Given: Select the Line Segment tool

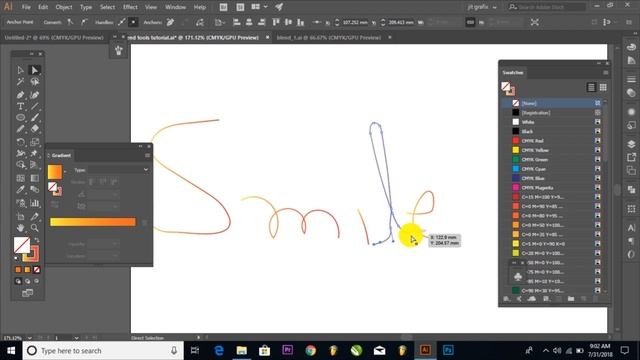Looking at the screenshot, I should click(x=35, y=106).
